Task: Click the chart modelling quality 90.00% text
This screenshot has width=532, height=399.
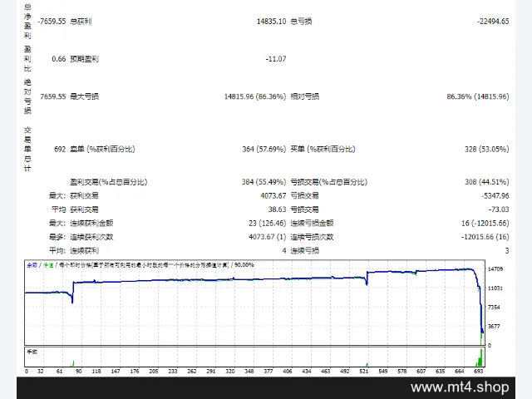Action: click(x=244, y=265)
